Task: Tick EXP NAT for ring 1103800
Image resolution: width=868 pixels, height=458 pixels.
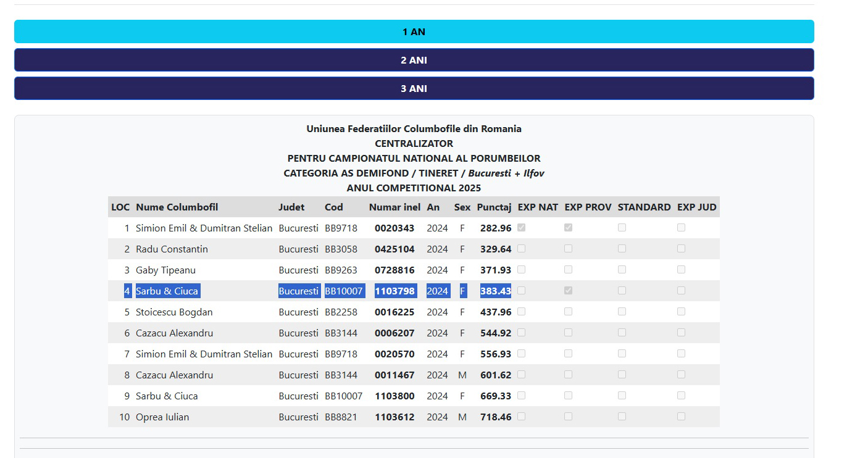Action: [522, 396]
